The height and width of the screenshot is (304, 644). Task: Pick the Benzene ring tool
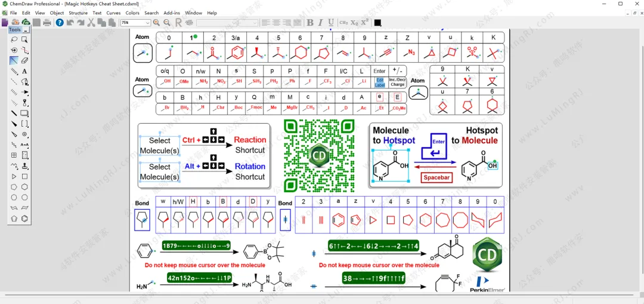24,219
